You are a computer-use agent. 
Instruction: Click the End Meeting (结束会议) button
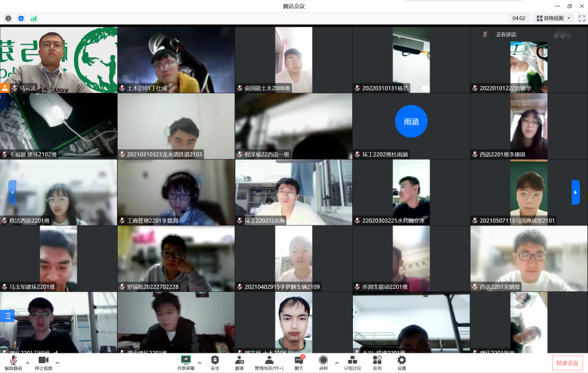click(x=567, y=363)
